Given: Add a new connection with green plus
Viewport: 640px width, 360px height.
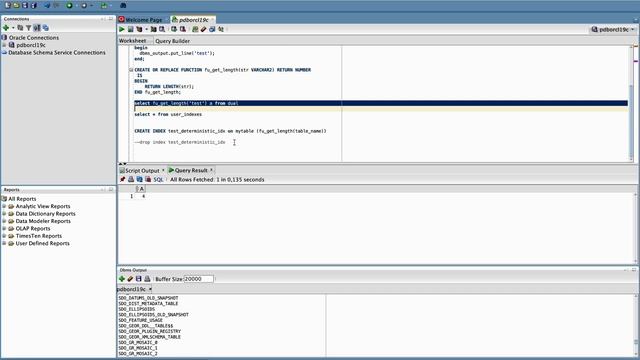Looking at the screenshot, I should [x=6, y=28].
